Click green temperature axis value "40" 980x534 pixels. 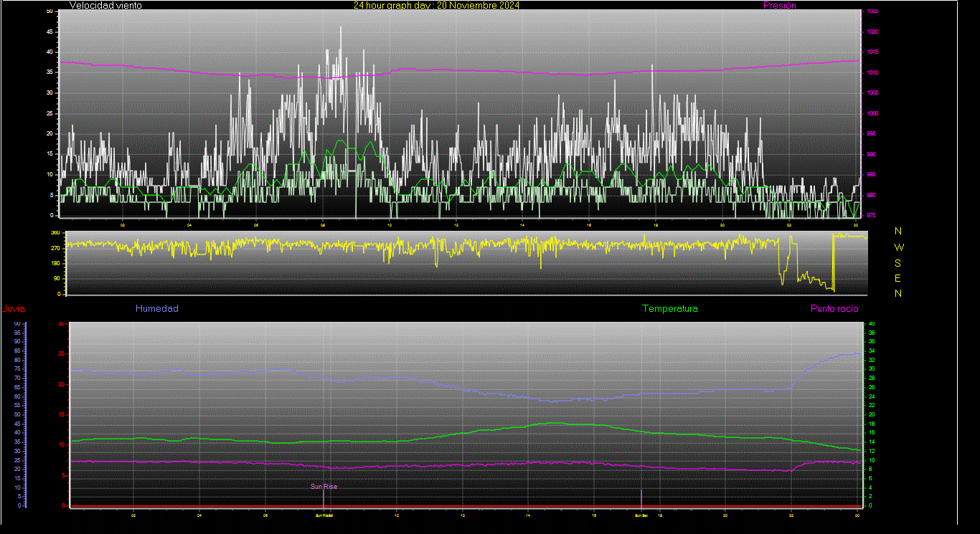(872, 324)
